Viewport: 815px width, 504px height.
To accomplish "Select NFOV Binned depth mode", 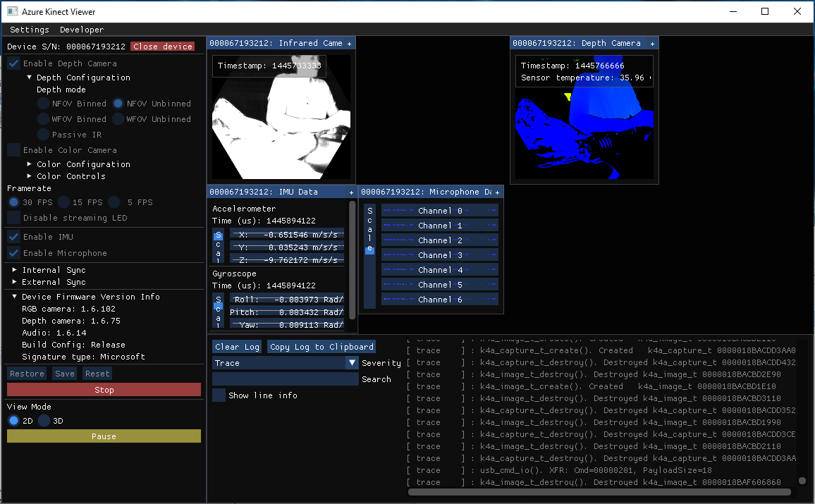I will tap(43, 104).
